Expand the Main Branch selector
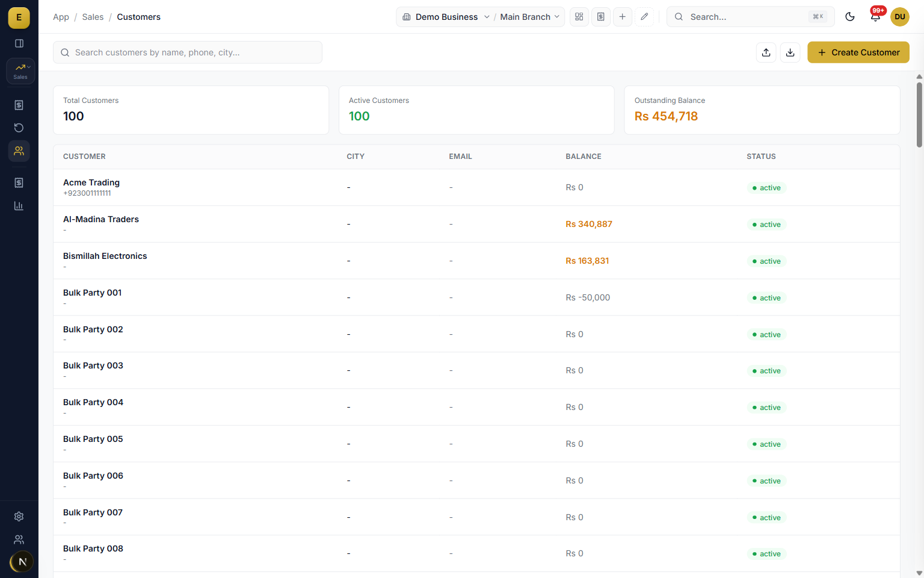 pyautogui.click(x=529, y=17)
